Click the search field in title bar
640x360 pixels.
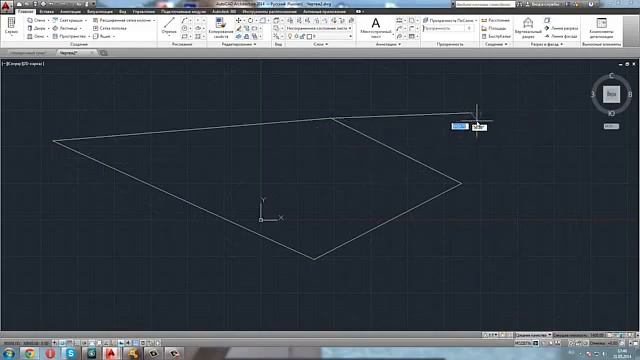click(x=485, y=4)
